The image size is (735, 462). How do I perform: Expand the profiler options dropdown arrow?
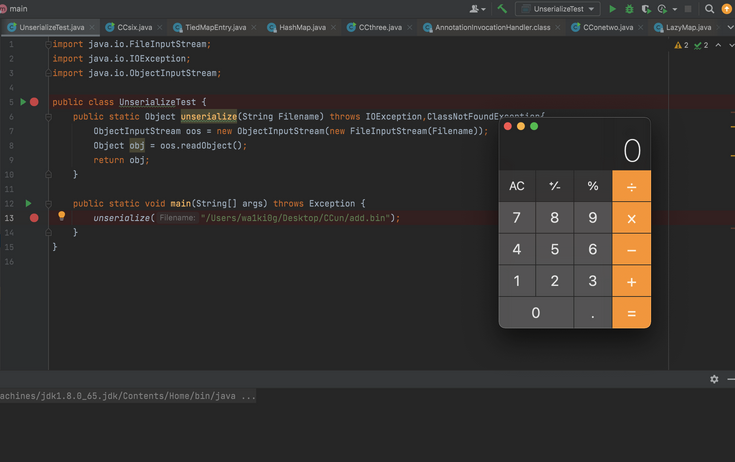point(675,9)
